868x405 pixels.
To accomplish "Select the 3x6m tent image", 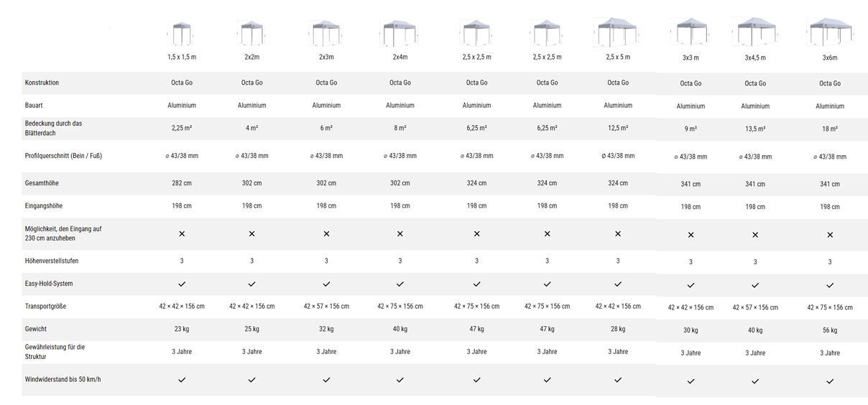I will (x=829, y=32).
